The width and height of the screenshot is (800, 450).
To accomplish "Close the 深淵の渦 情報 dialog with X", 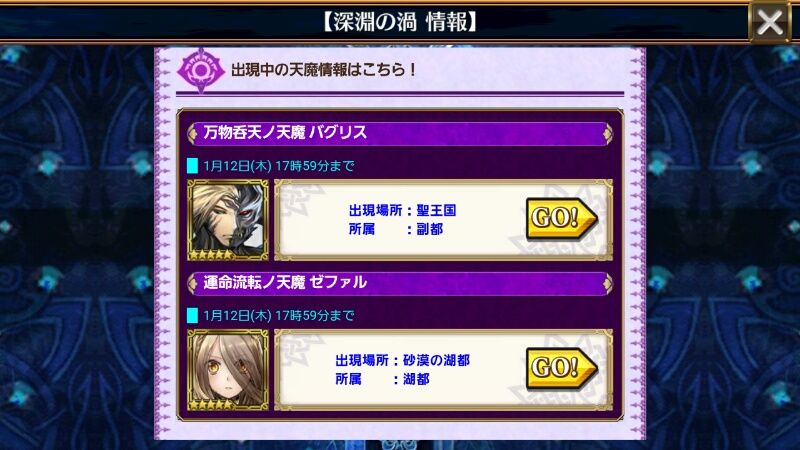I will (x=770, y=22).
